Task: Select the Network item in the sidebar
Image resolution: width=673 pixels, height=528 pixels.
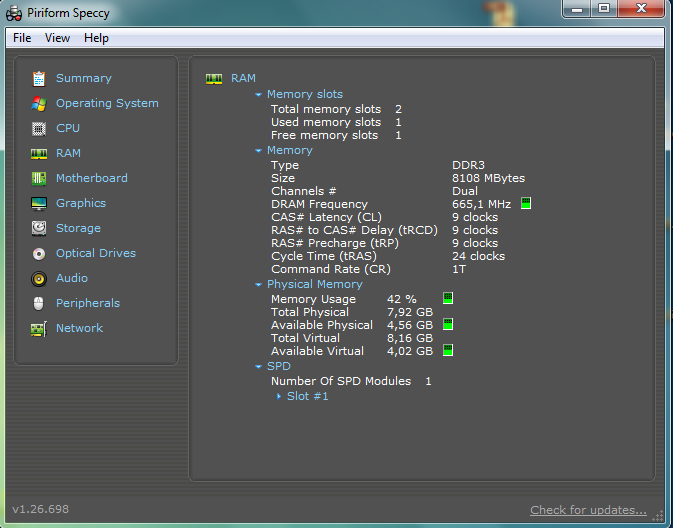Action: pos(79,328)
